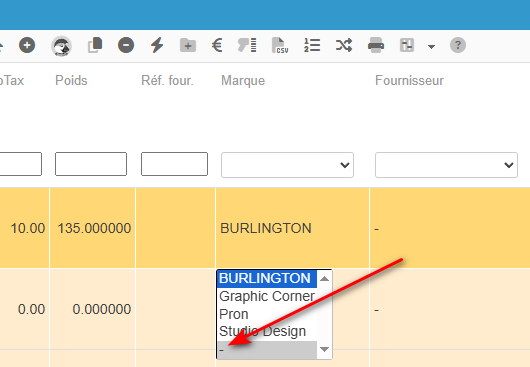Open the help question mark icon
Viewport: 530px width, 367px height.
pyautogui.click(x=458, y=45)
